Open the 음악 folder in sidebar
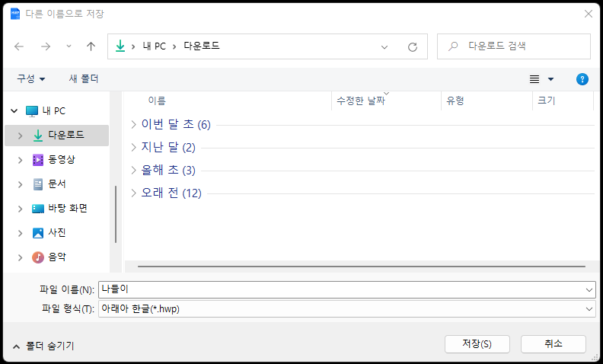 (x=56, y=257)
